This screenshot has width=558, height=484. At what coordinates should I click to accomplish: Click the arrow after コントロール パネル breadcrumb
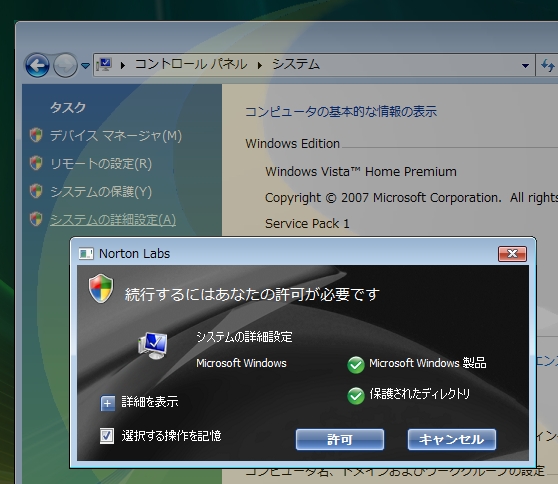[x=260, y=65]
